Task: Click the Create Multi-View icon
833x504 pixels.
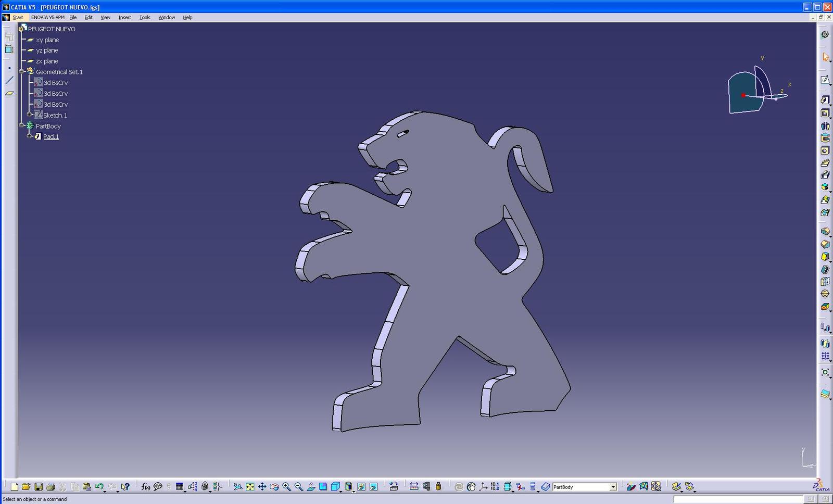Action: coord(323,487)
